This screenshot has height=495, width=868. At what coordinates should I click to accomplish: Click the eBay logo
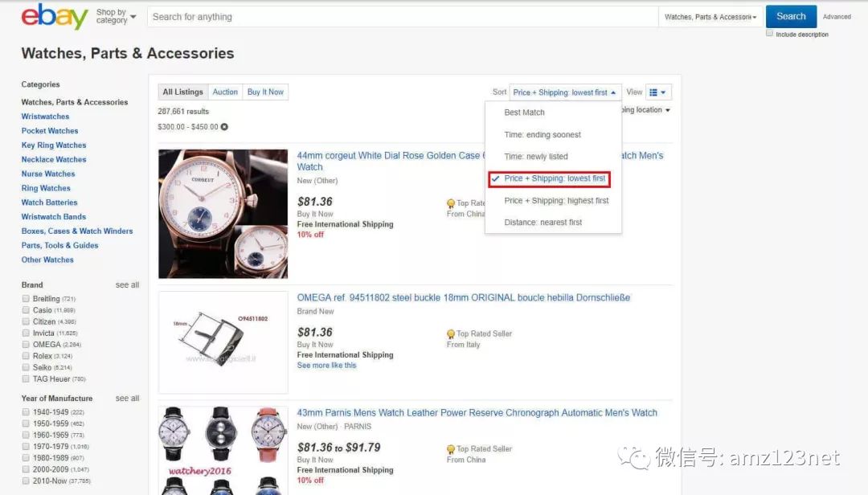[54, 16]
